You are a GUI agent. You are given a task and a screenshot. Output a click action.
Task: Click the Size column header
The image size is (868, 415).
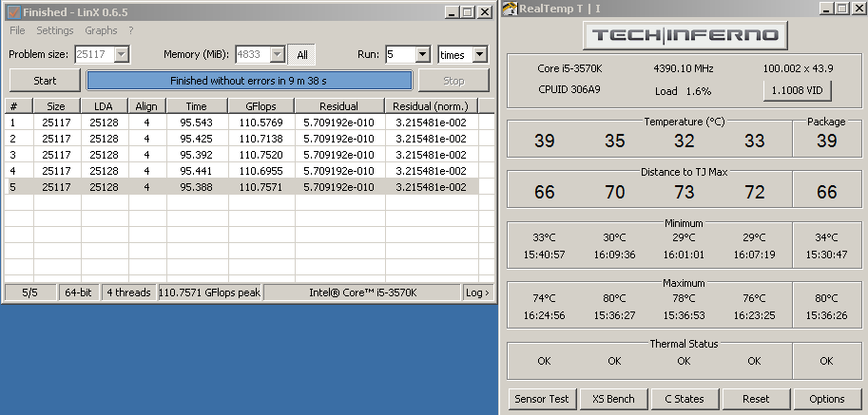point(56,106)
